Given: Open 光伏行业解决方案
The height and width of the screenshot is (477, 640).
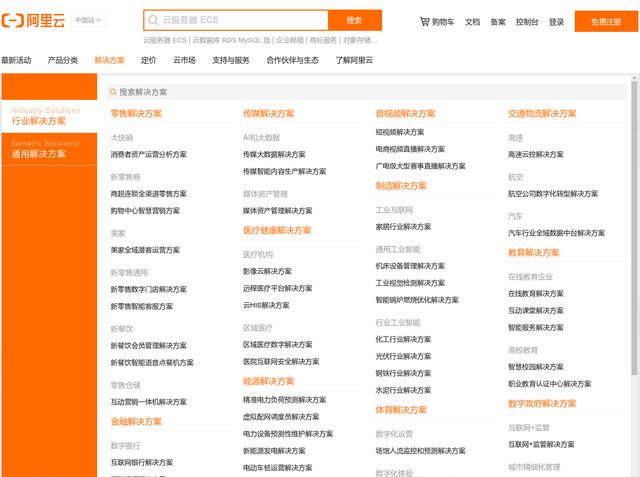Looking at the screenshot, I should (x=403, y=356).
